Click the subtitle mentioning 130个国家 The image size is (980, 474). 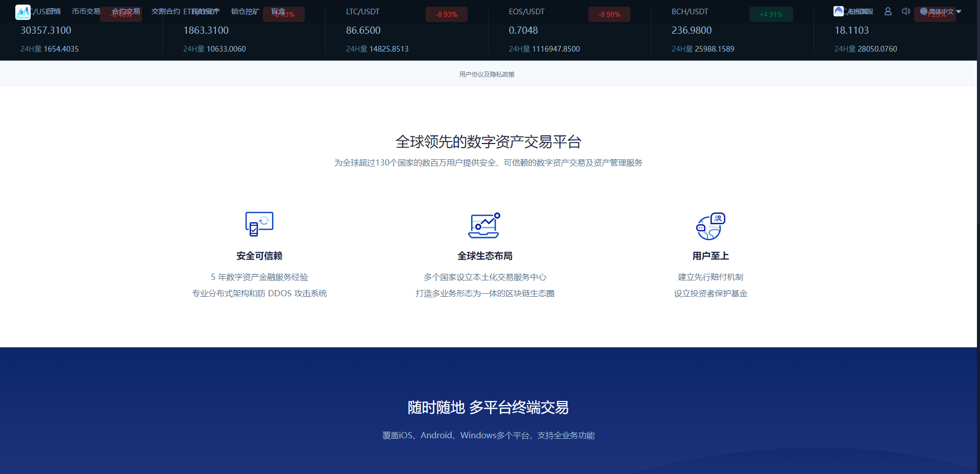click(488, 163)
